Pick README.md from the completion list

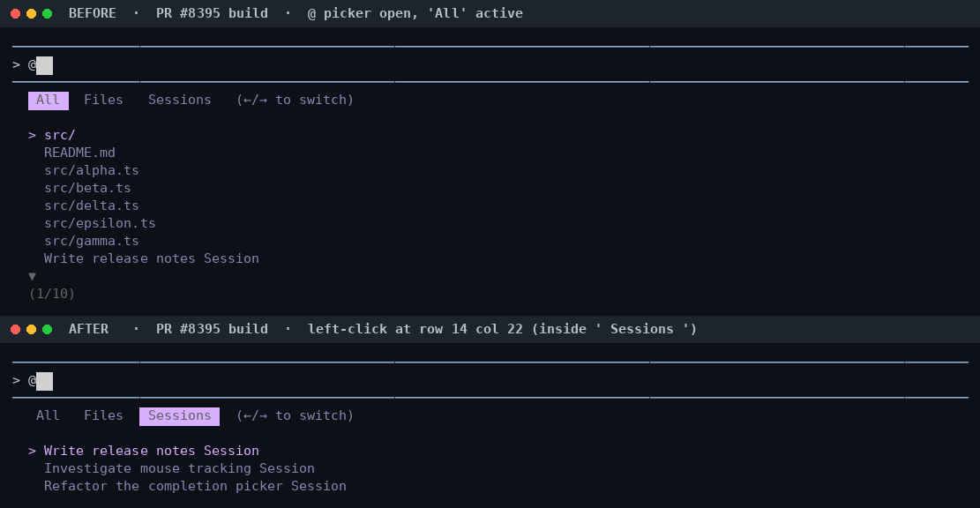79,153
